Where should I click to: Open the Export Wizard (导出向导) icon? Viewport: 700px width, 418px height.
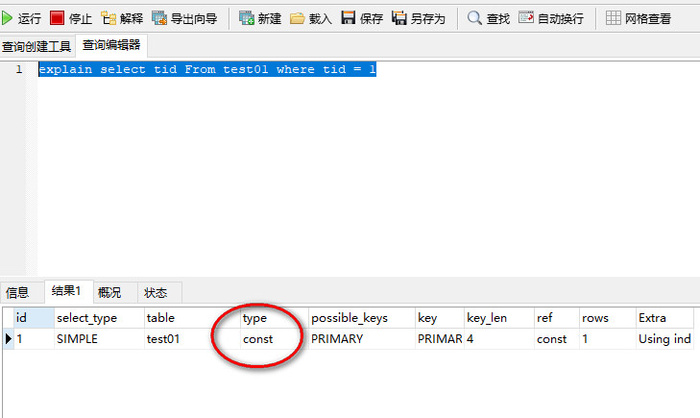click(x=159, y=18)
